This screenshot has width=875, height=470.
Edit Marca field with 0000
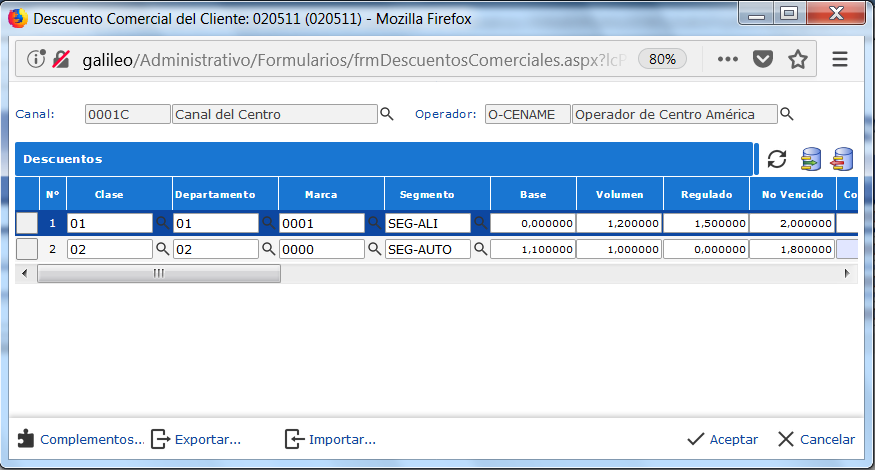coord(322,249)
